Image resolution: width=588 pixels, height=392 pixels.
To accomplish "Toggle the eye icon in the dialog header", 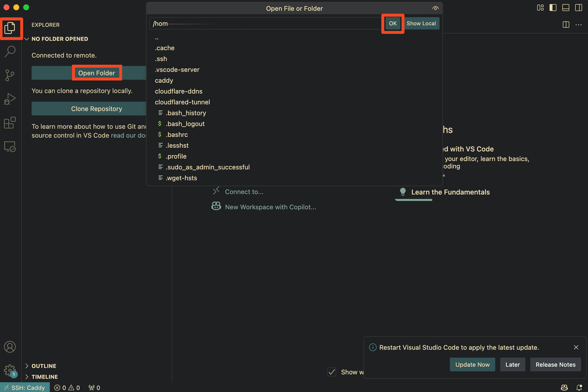I will point(435,8).
